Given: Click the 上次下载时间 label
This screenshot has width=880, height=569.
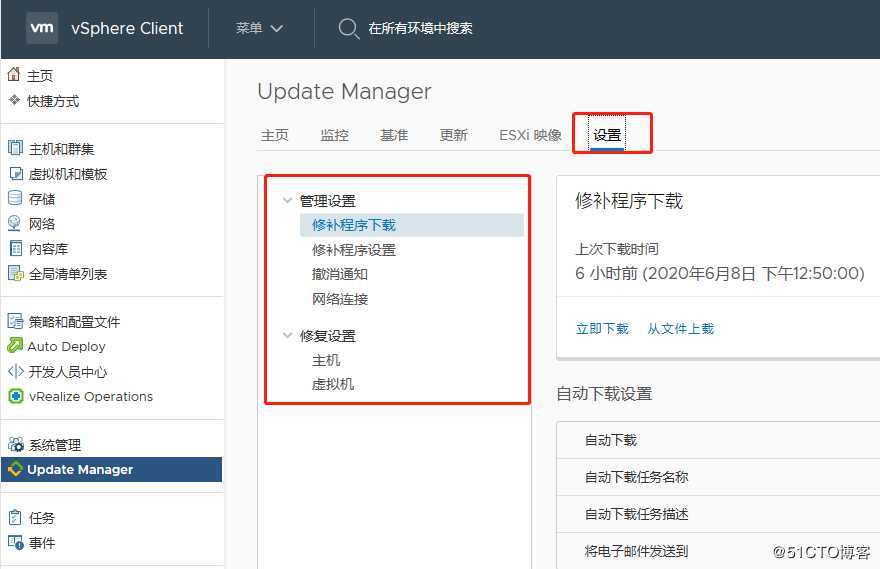Looking at the screenshot, I should coord(617,249).
